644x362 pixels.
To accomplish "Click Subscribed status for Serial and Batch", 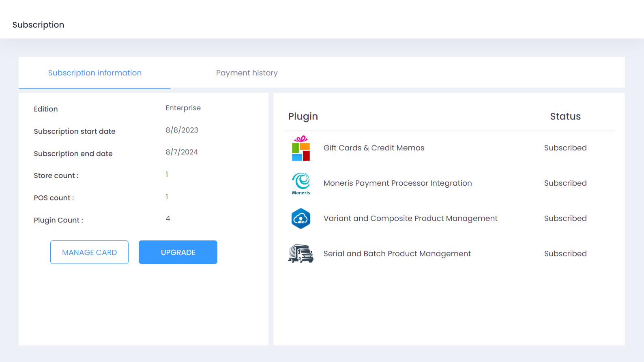I will (565, 254).
